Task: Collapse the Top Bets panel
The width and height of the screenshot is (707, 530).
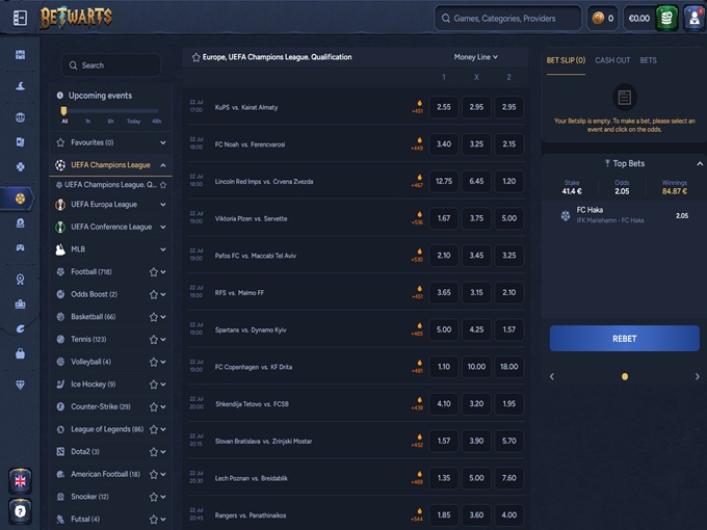Action: [699, 163]
